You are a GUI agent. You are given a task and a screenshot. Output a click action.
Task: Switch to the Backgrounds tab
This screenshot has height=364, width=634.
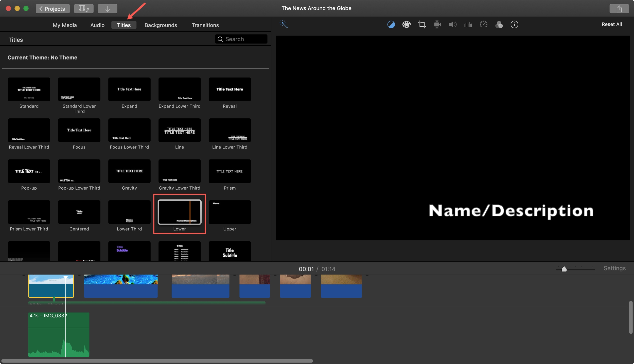(x=161, y=25)
